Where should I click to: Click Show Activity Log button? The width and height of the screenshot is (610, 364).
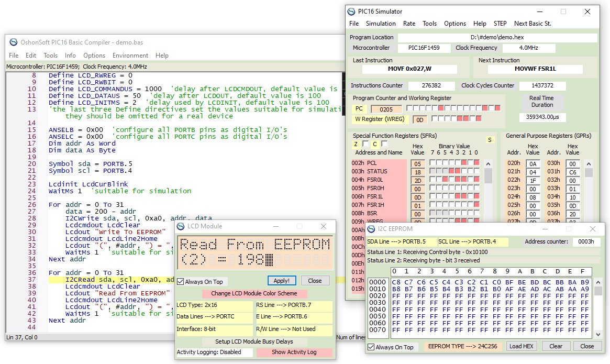coord(294,352)
